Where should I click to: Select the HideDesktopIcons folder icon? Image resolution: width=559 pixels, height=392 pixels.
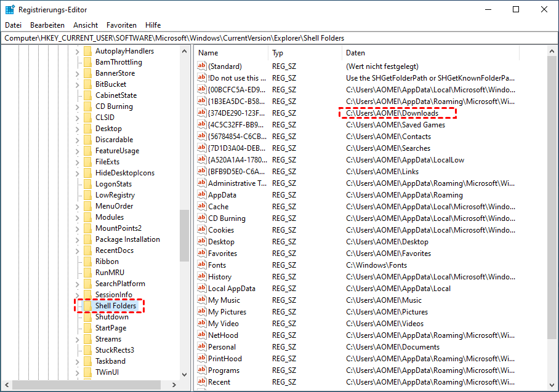87,173
